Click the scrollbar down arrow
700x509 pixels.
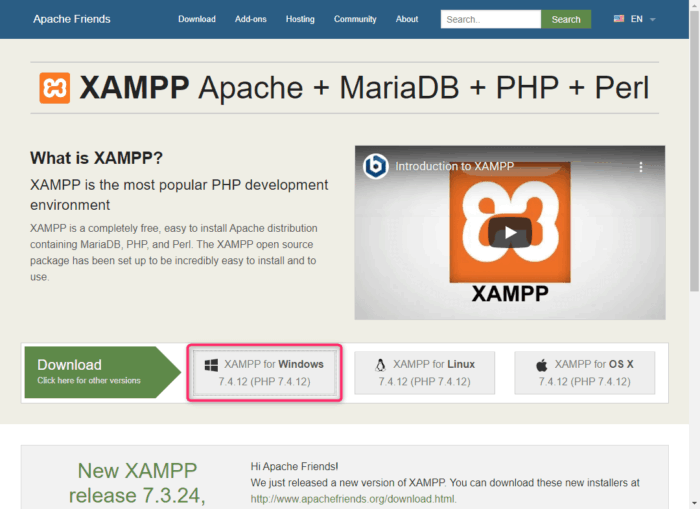point(694,505)
